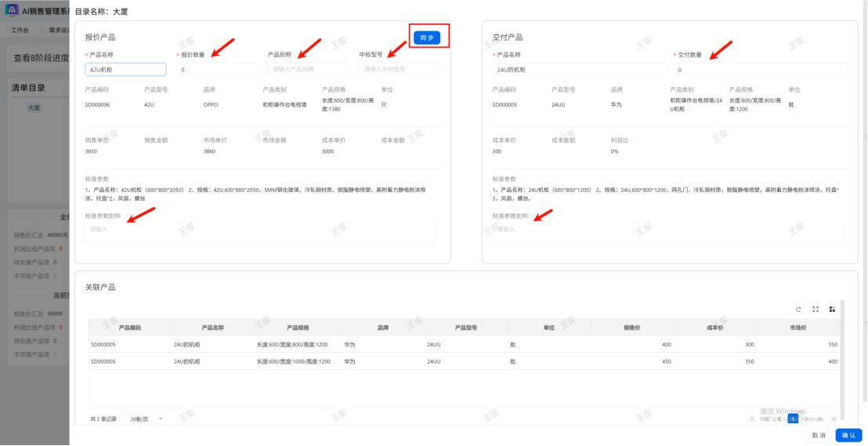Open the 20条/页 page size dropdown
Viewport: 868px width, 446px height.
[x=146, y=419]
